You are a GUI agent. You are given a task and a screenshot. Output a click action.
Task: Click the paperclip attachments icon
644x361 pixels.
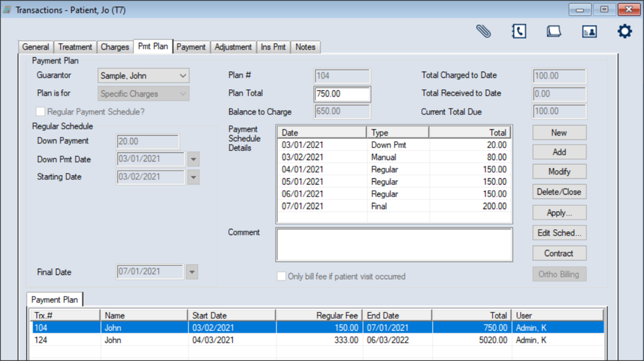pos(483,32)
